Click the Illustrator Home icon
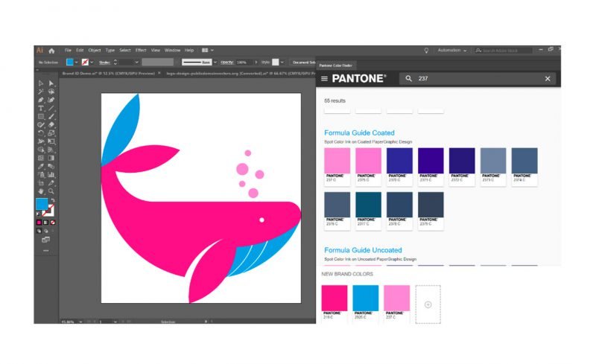This screenshot has width=596, height=364. click(x=51, y=50)
